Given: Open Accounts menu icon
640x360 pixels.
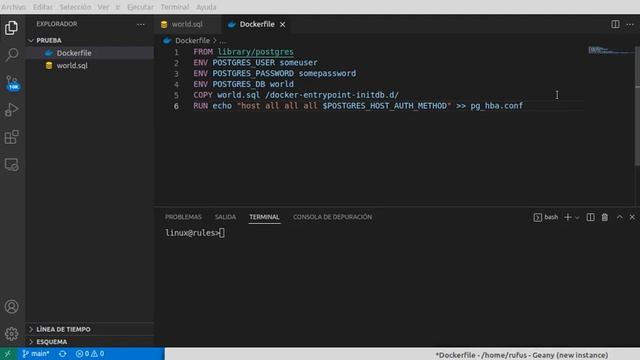Looking at the screenshot, I should coord(11,307).
